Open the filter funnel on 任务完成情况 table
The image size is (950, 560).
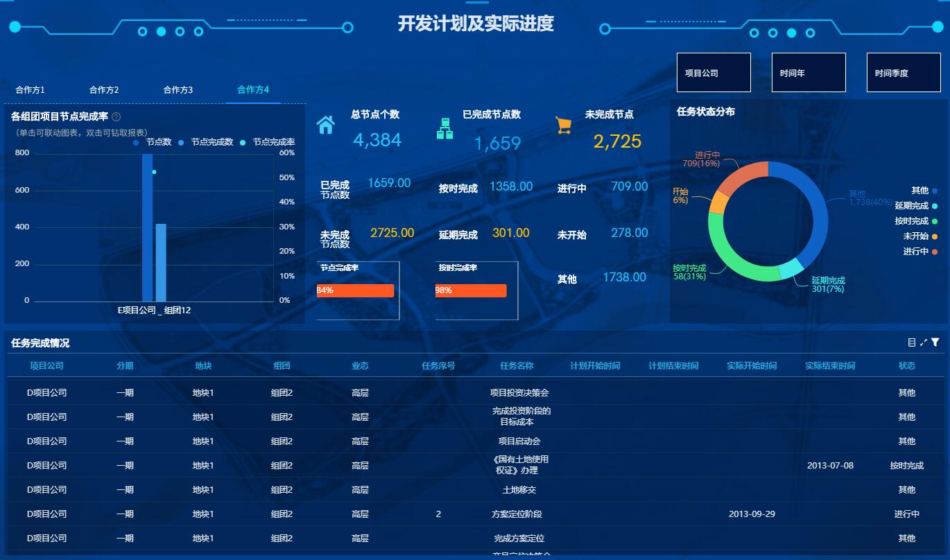point(935,342)
